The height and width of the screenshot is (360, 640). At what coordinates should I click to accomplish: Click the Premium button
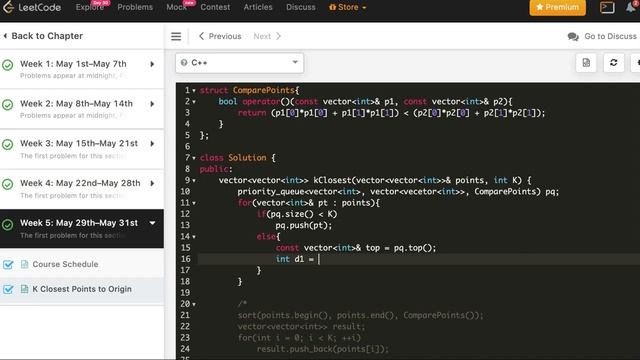(558, 7)
